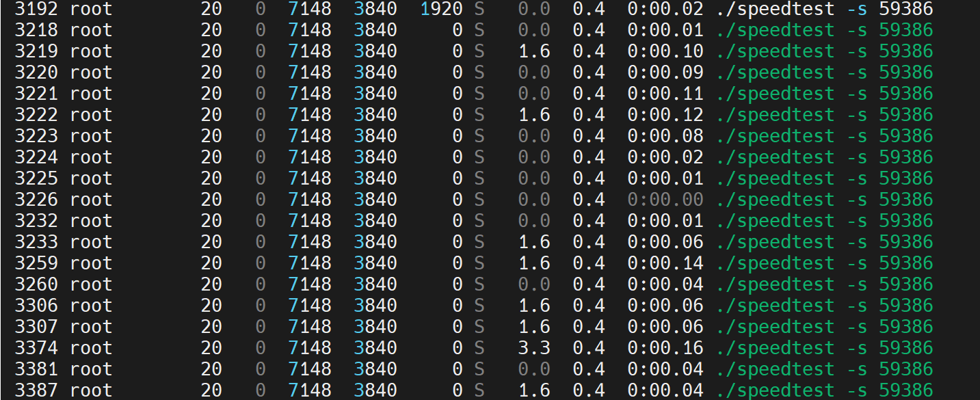The width and height of the screenshot is (980, 400).
Task: Click the root user of PID 3225
Action: pyautogui.click(x=90, y=178)
